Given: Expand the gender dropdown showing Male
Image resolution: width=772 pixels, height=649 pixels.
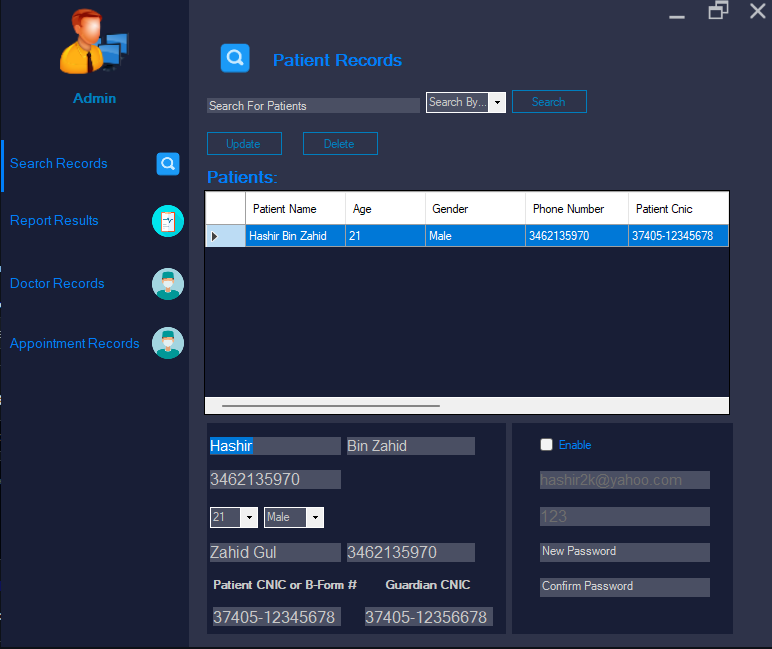Looking at the screenshot, I should click(315, 518).
